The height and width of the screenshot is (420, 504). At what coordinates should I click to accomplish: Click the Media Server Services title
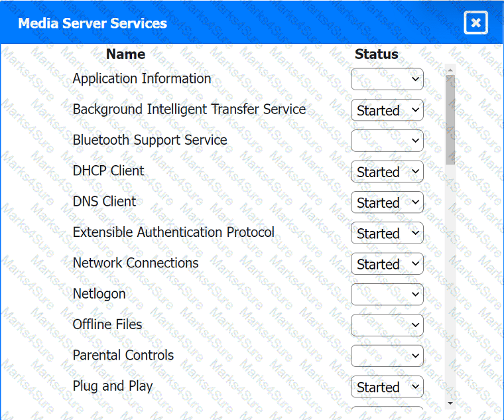(x=92, y=24)
